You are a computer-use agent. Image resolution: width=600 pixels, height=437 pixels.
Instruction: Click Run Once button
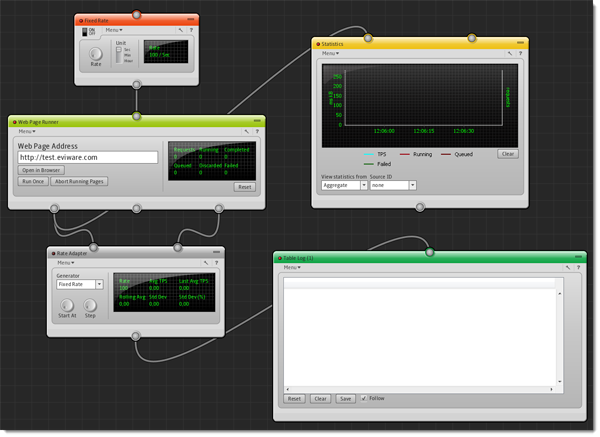point(33,181)
